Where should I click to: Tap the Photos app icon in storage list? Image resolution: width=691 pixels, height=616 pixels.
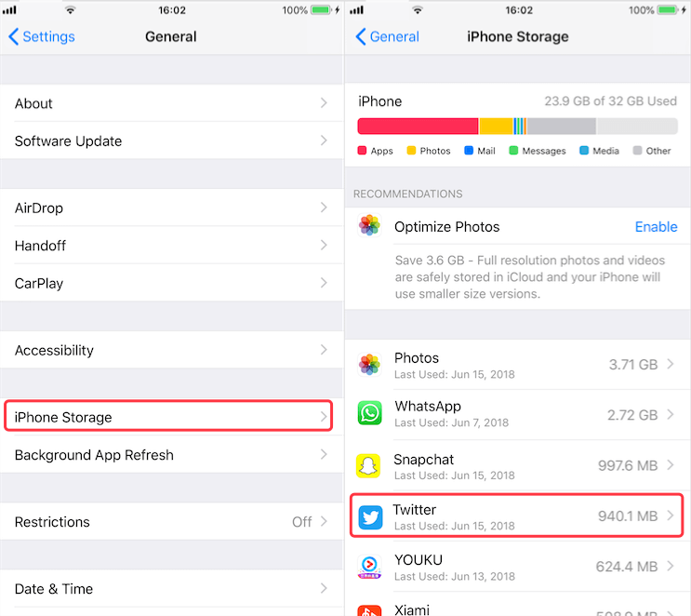(x=369, y=365)
